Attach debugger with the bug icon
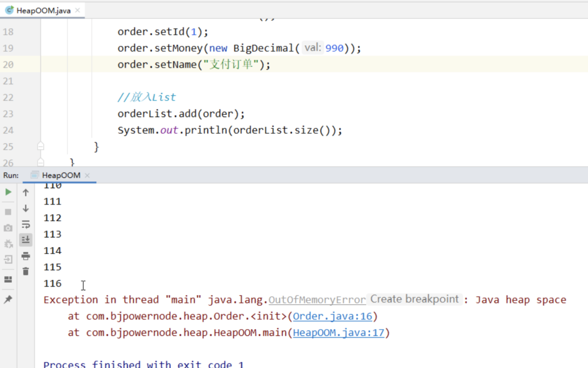Viewport: 588px width, 368px height. [x=8, y=244]
